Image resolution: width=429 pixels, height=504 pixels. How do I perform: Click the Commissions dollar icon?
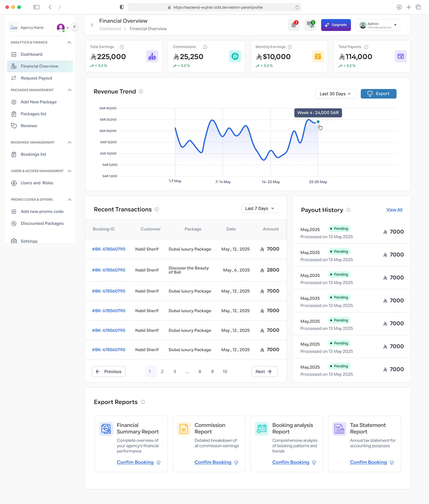click(235, 56)
